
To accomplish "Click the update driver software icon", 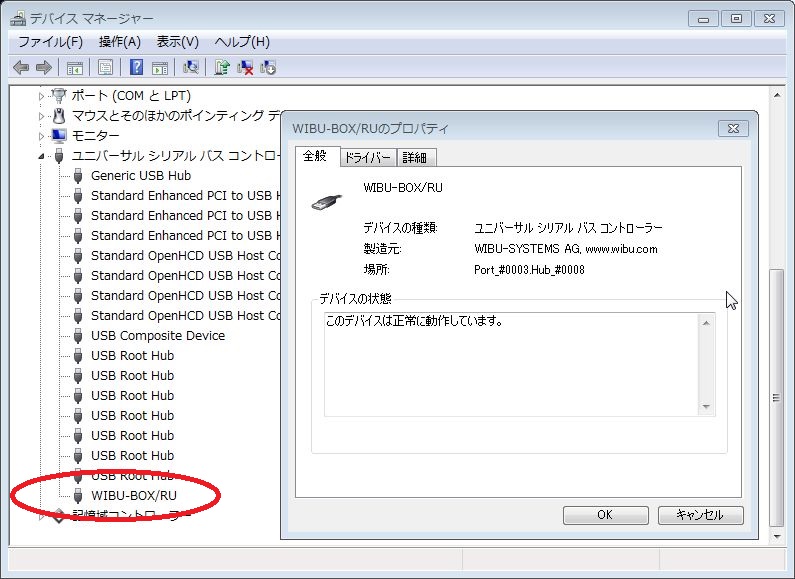I will [x=222, y=67].
